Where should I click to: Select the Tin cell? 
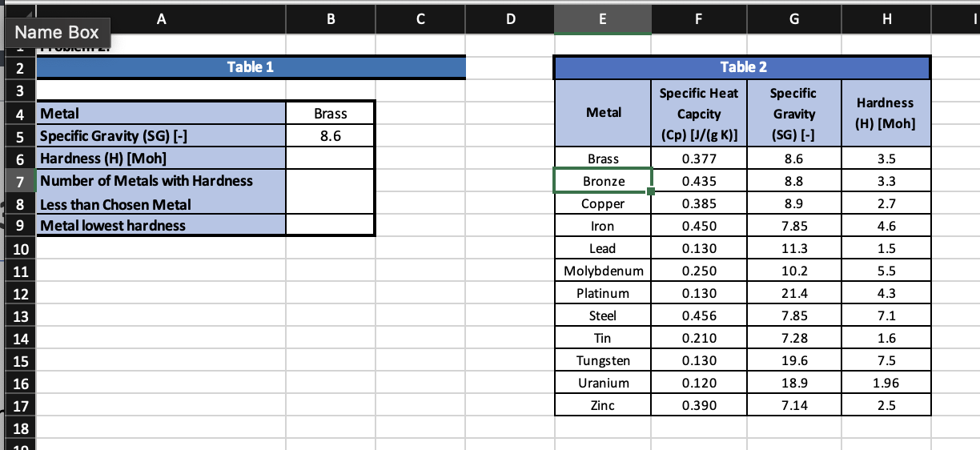(x=604, y=338)
